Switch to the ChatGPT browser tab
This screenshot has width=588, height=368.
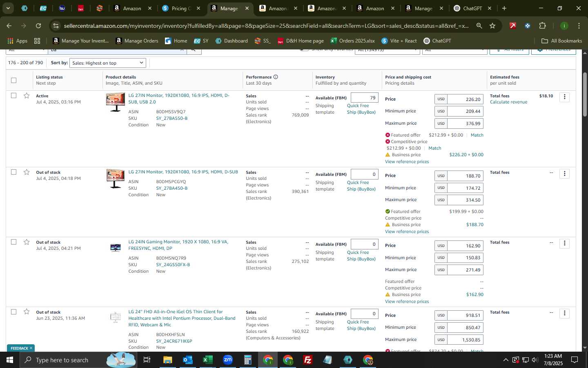(x=472, y=8)
